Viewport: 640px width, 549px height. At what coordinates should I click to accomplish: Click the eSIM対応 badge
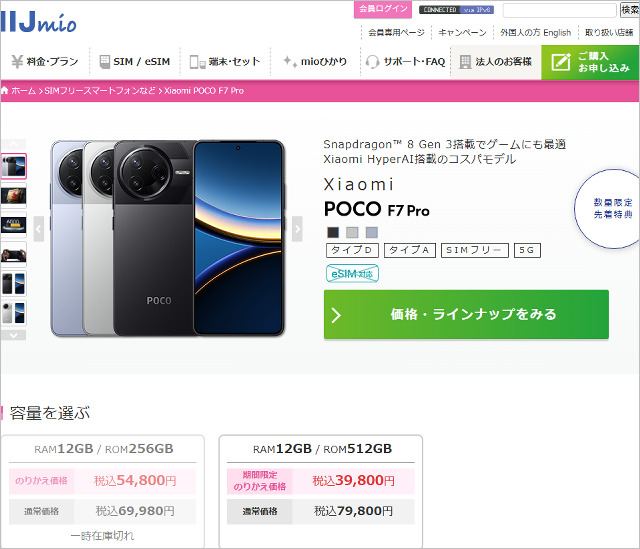[x=352, y=273]
